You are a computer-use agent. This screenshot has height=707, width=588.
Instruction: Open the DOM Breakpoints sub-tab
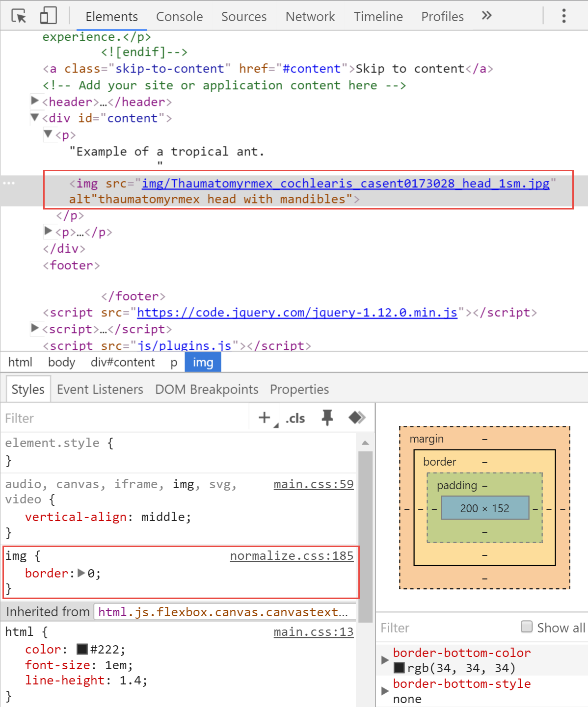click(x=207, y=390)
